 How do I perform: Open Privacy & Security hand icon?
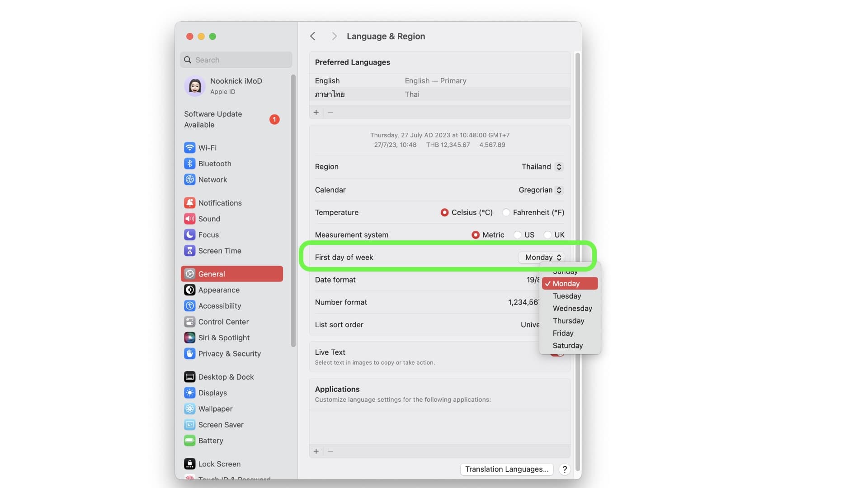point(189,354)
